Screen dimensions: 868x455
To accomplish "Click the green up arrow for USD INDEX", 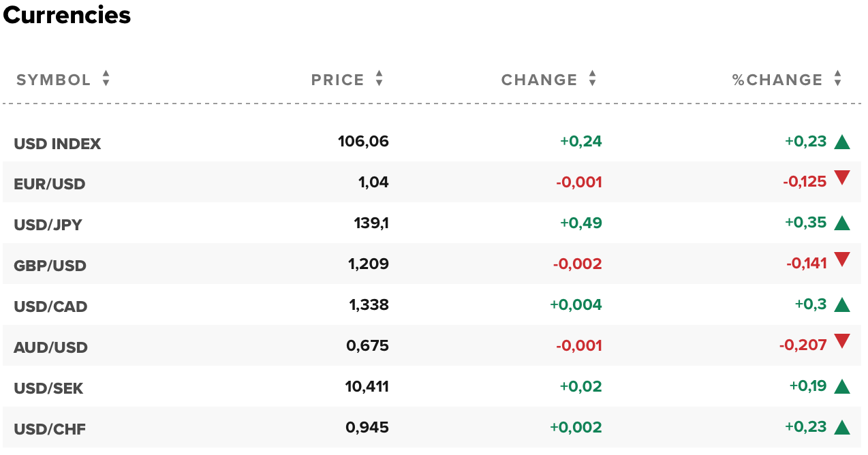I will point(842,142).
